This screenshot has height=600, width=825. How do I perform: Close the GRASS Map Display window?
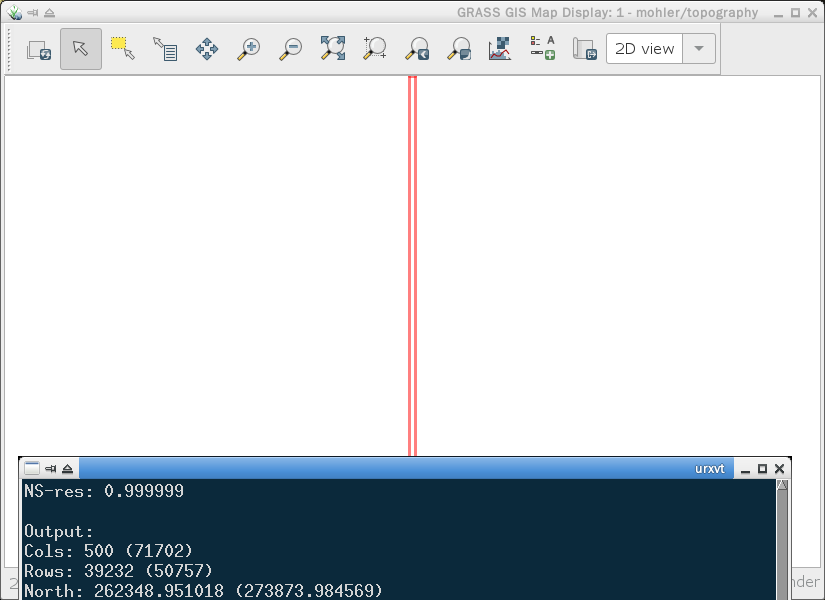(x=812, y=13)
